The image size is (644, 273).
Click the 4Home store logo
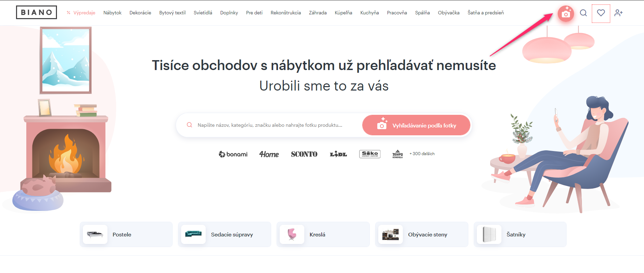coord(269,154)
